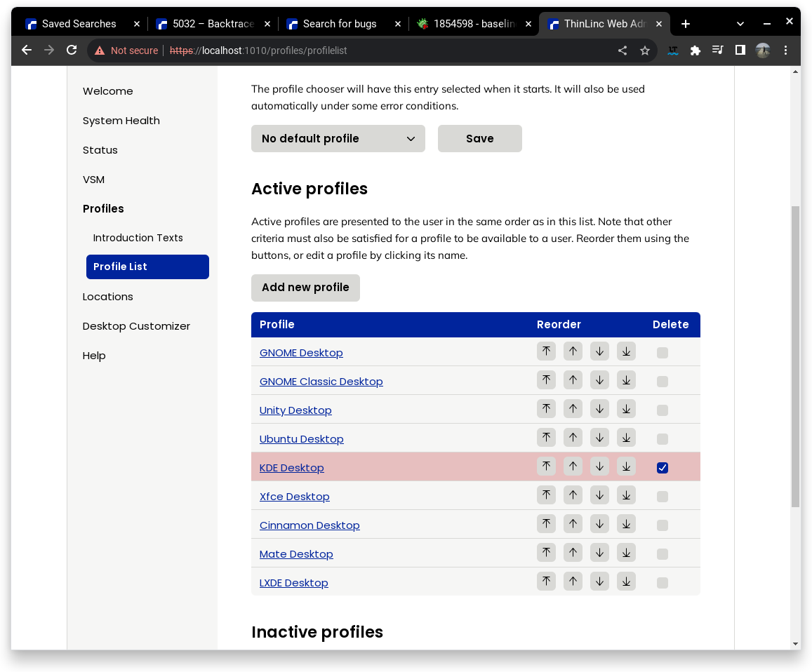Move GNOME Classic Desktop up one step

tap(573, 380)
